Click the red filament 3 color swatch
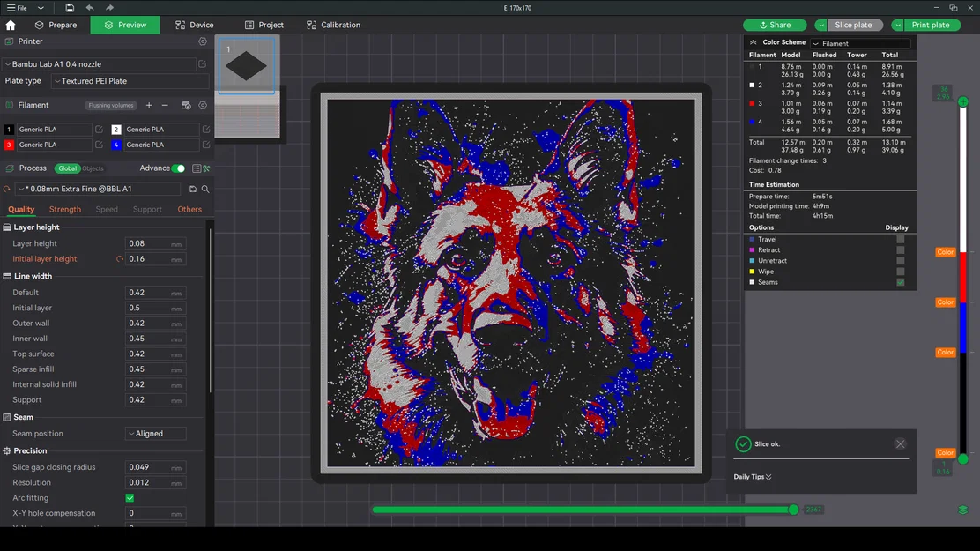 pyautogui.click(x=9, y=145)
